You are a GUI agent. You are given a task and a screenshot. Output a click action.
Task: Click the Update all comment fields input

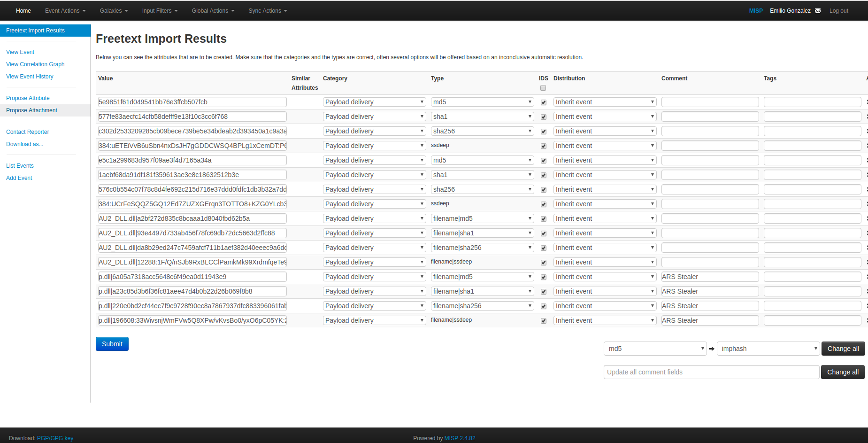(x=711, y=372)
